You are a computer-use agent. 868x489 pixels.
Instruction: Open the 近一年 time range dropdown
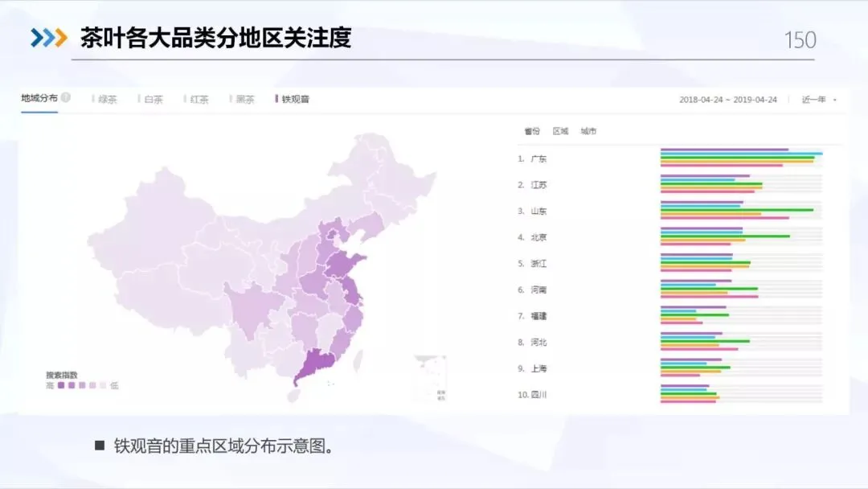(x=819, y=100)
